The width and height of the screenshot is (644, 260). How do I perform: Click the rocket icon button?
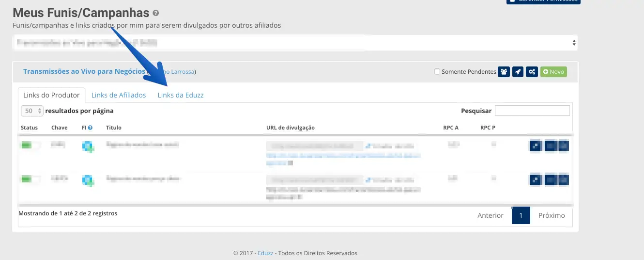518,72
